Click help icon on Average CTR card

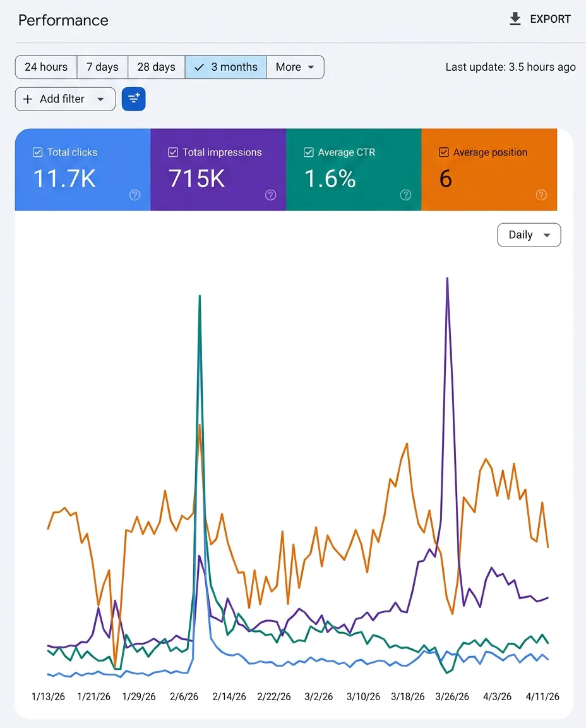(405, 195)
